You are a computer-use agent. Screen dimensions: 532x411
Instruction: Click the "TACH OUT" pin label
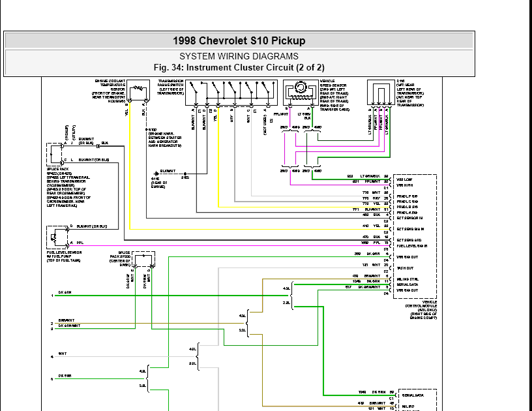405,268
